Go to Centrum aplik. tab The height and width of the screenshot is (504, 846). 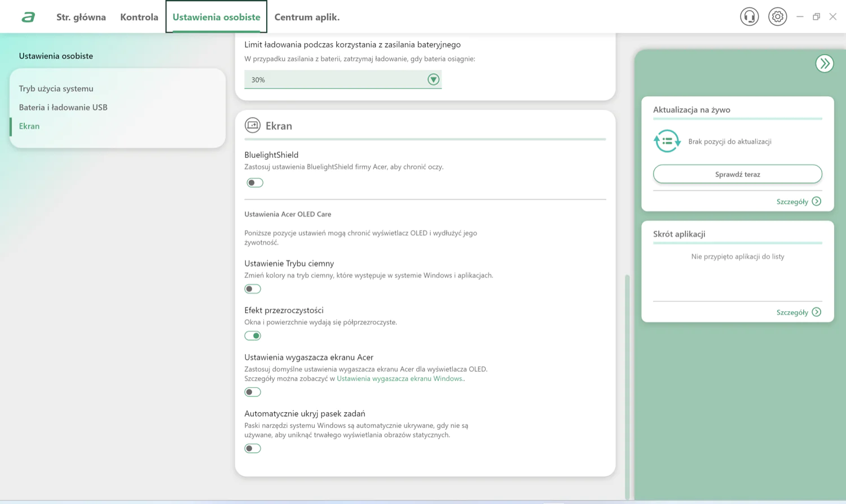coord(307,17)
